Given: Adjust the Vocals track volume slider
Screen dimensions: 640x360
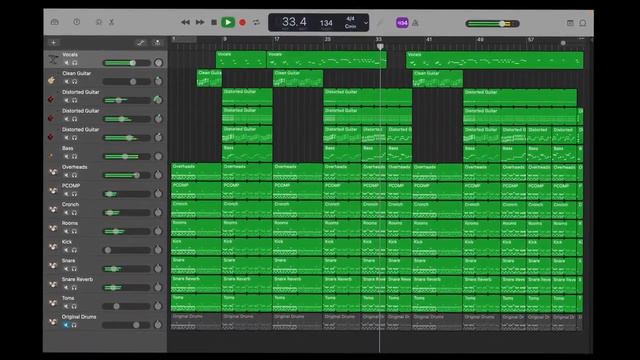Looking at the screenshot, I should tap(127, 63).
